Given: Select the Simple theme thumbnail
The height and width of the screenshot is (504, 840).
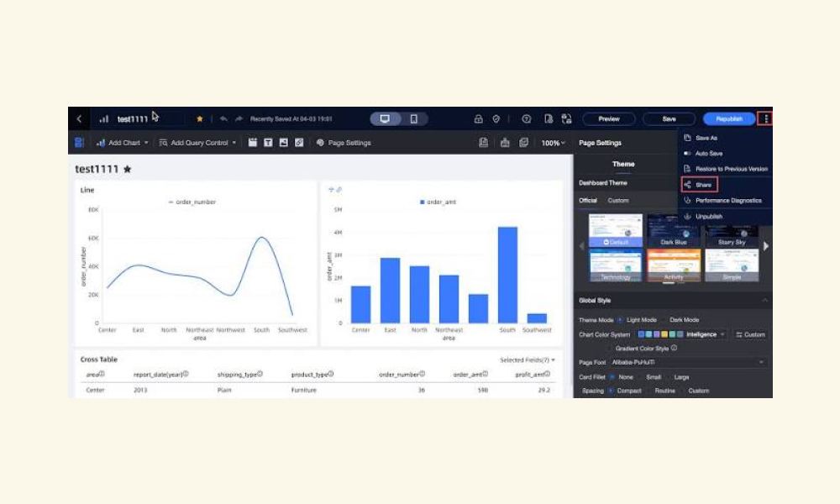Looking at the screenshot, I should tap(732, 265).
